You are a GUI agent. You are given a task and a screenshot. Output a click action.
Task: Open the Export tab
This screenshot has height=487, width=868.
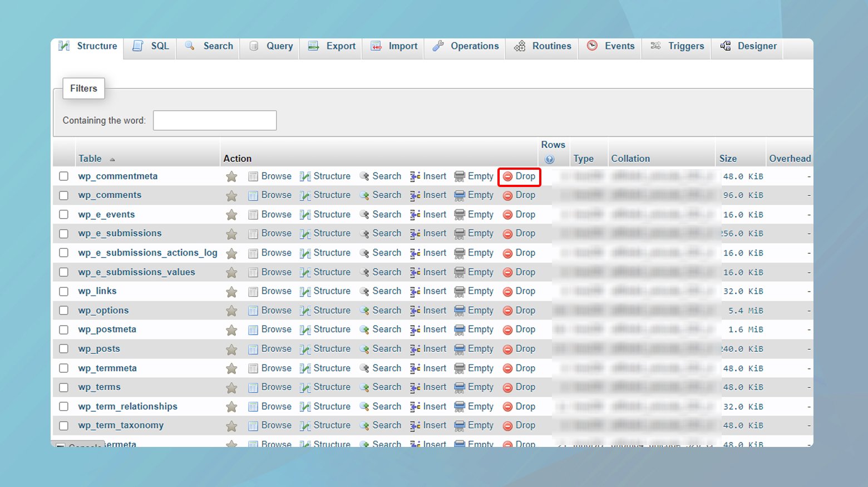point(332,46)
